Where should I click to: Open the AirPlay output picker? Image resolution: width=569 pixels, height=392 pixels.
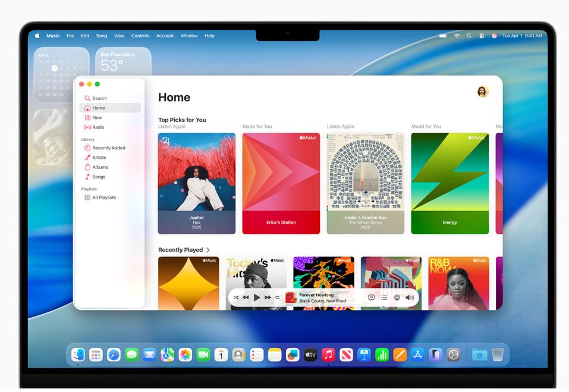pos(397,297)
